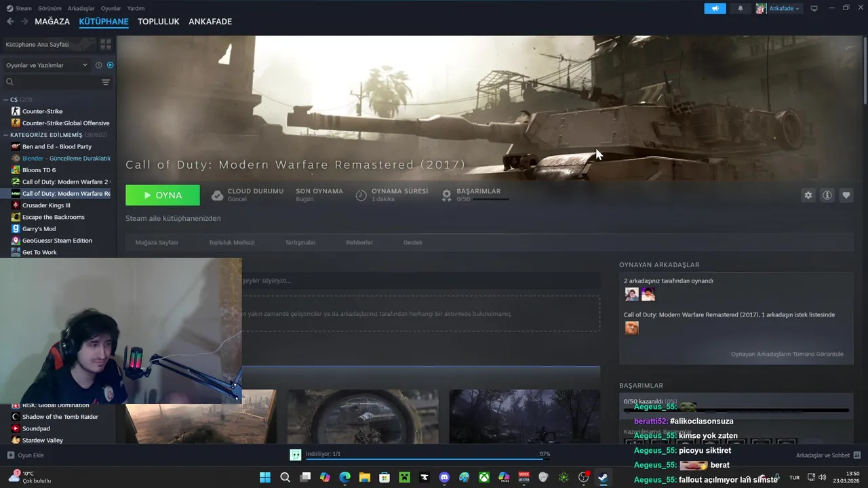The width and height of the screenshot is (868, 488).
Task: Click the dark forest screenshot thumbnail
Action: click(524, 416)
